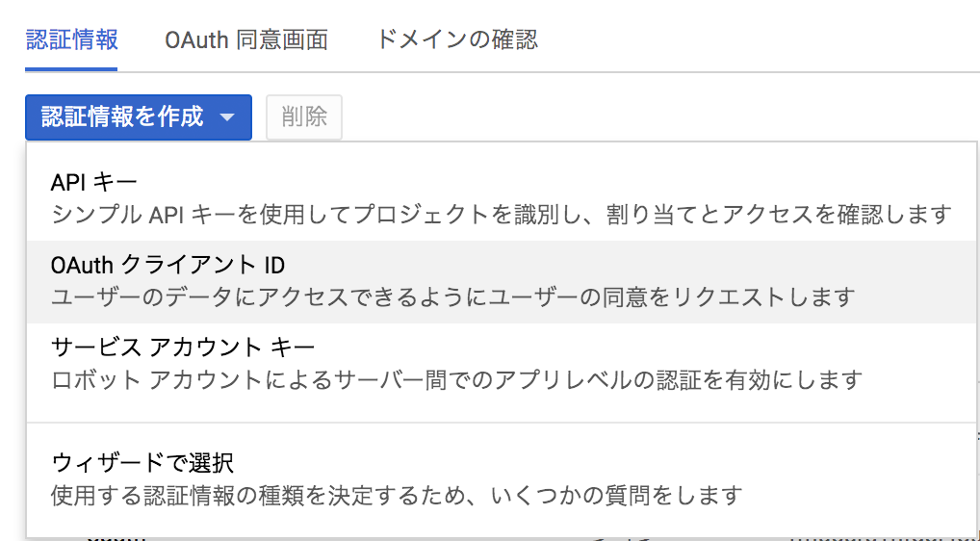Click the word API in API キー title
This screenshot has height=541, width=980.
pos(66,183)
